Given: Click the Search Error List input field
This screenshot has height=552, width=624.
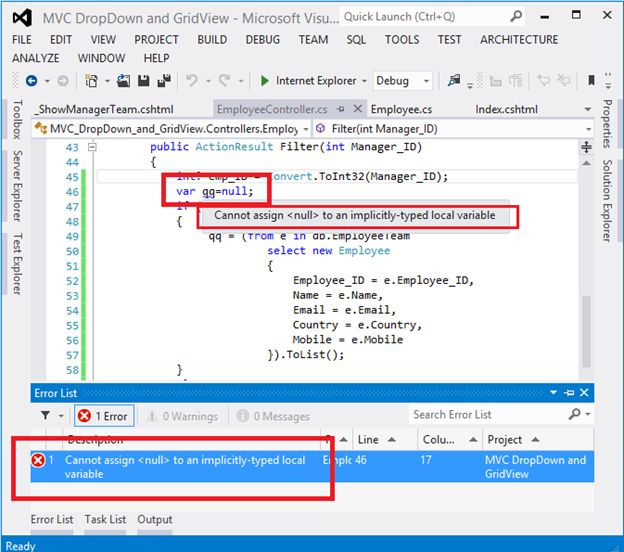Looking at the screenshot, I should click(x=489, y=415).
